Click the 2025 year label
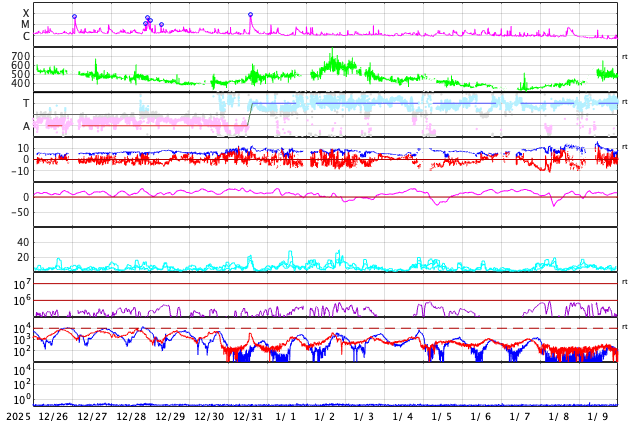634x424 pixels. (x=18, y=416)
